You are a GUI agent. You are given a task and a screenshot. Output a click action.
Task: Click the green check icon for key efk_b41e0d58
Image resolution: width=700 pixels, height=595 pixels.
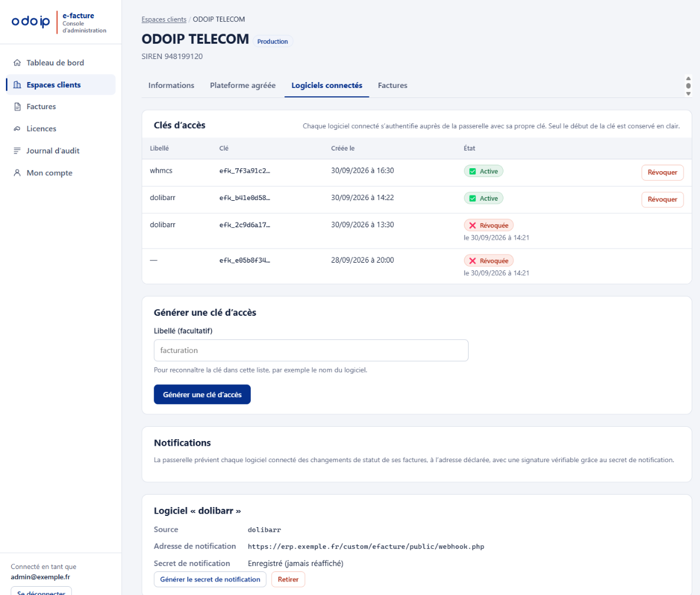(x=472, y=199)
